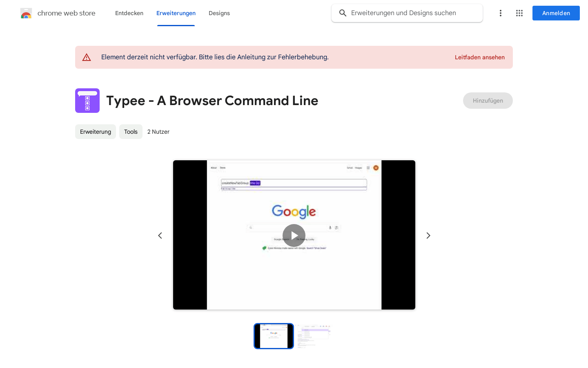Click the error message about Fehlerbehebung
The width and height of the screenshot is (588, 368).
pos(215,57)
